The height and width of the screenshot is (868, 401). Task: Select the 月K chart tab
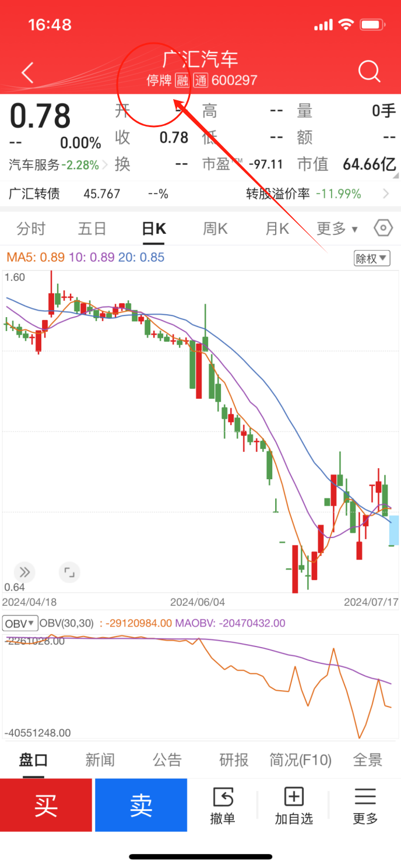coord(277,229)
